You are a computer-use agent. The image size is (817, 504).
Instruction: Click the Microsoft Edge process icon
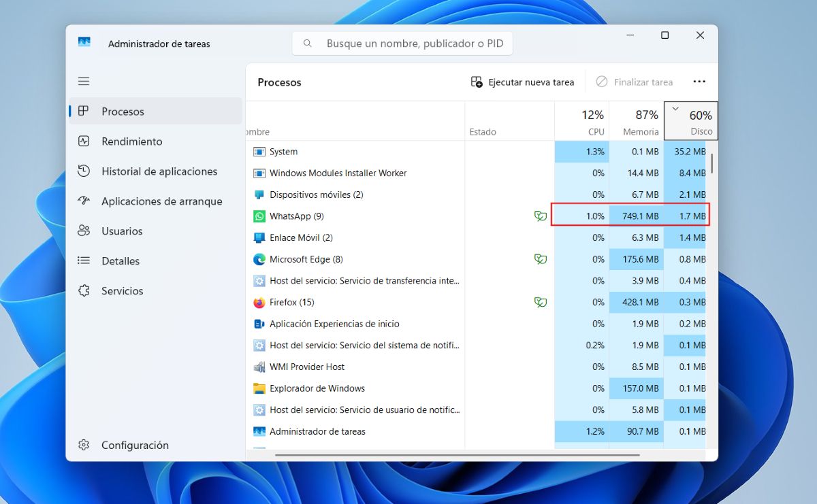(x=259, y=259)
